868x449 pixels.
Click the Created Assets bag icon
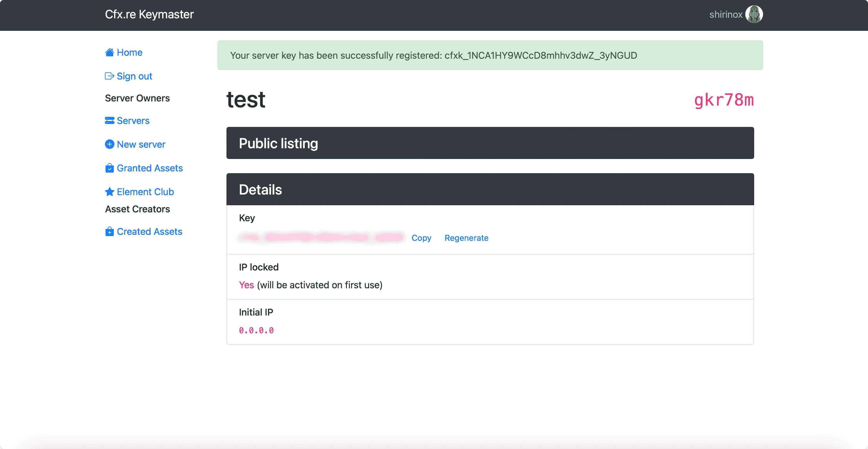pyautogui.click(x=109, y=232)
